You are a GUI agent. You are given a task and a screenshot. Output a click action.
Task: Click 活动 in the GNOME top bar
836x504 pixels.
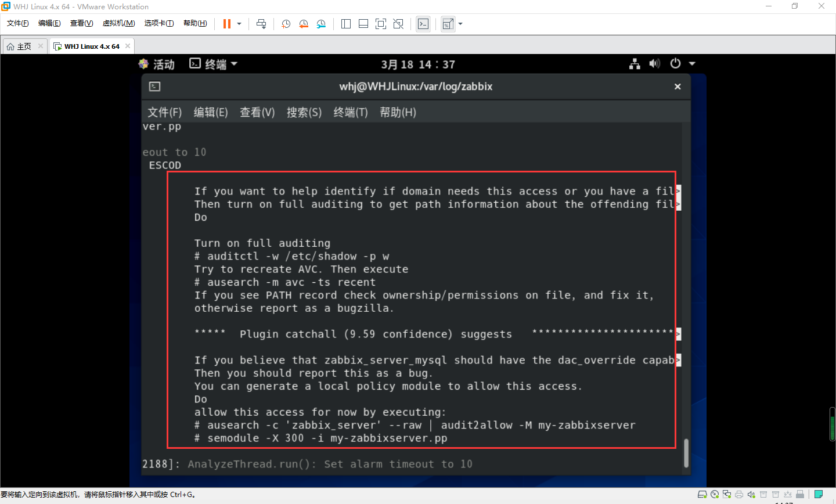(164, 64)
